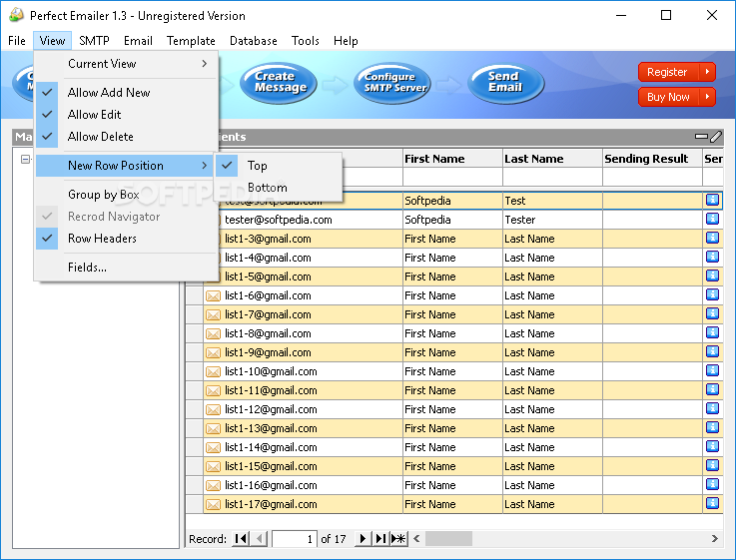Click the new row First Name empty cell
The image size is (736, 560).
click(452, 177)
